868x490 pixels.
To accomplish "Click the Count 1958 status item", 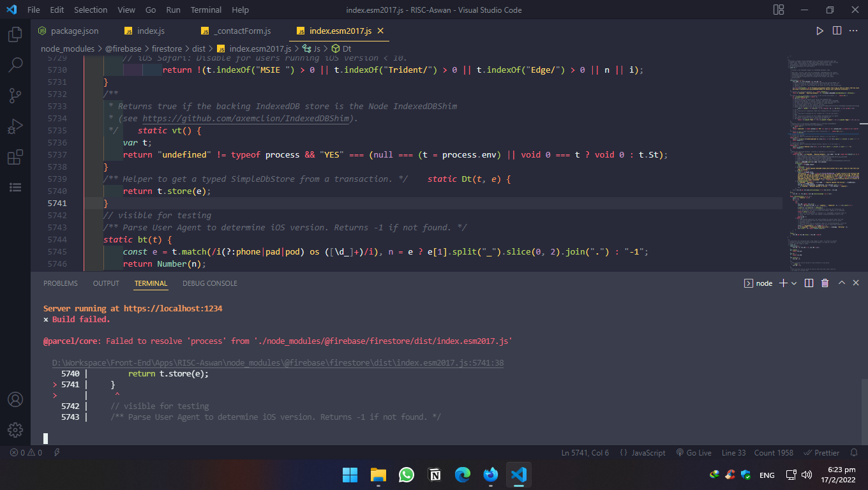I will coord(774,452).
